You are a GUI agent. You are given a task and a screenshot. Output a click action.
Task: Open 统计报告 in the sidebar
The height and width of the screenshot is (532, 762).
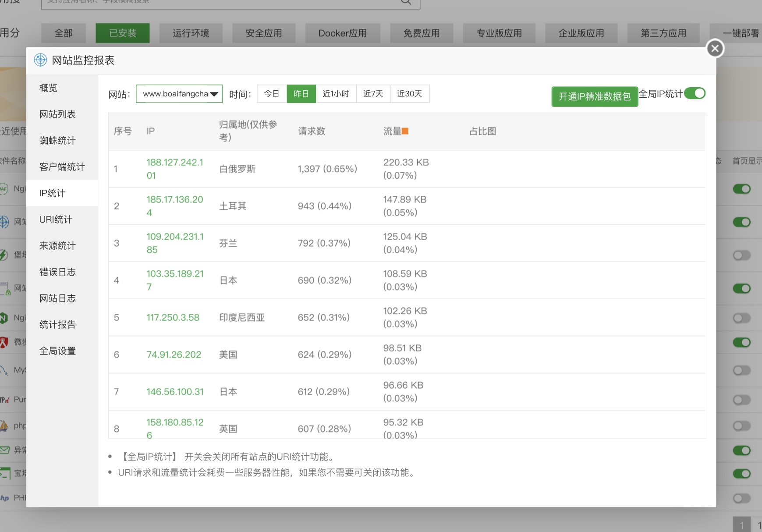(x=62, y=325)
